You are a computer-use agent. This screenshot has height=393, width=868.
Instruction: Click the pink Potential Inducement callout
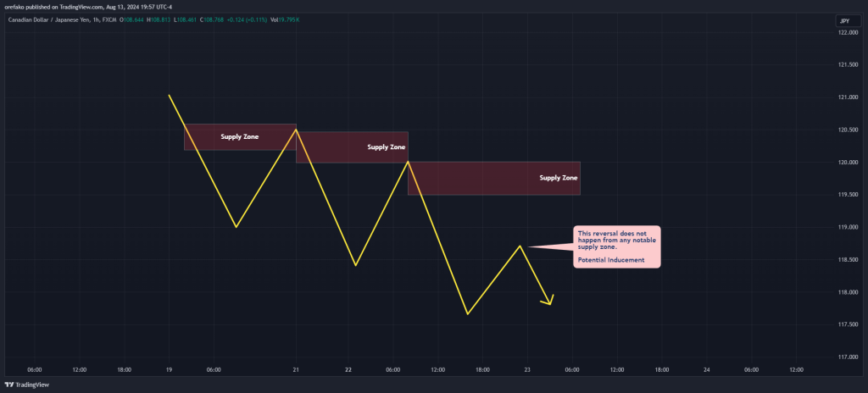(617, 246)
